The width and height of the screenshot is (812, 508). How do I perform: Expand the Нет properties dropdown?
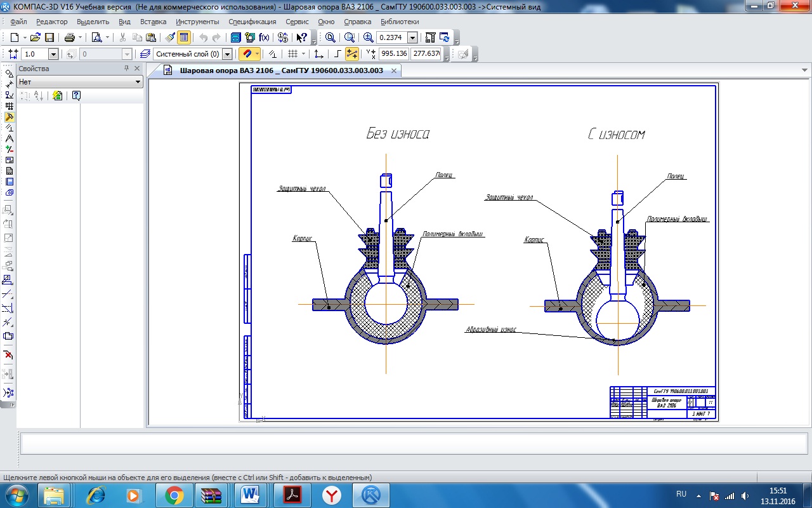138,82
